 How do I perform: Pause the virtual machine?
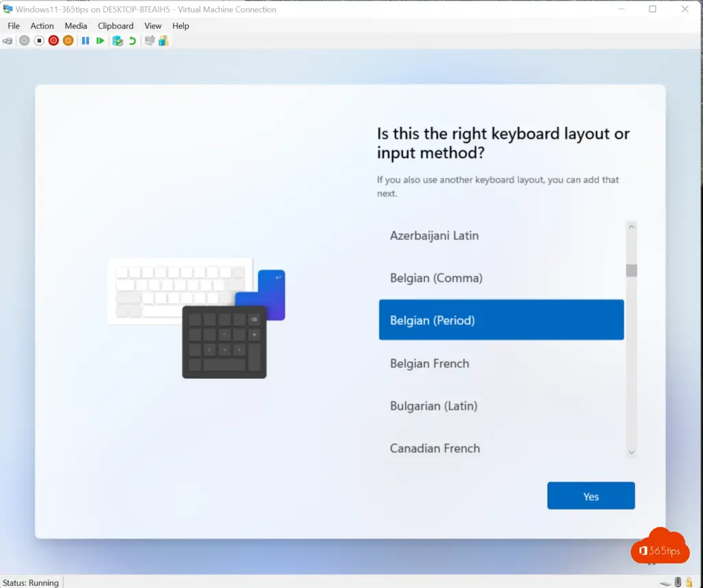pyautogui.click(x=86, y=41)
